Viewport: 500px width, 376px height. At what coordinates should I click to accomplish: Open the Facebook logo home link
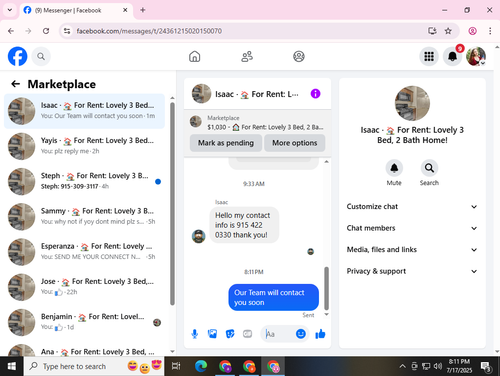coord(17,56)
